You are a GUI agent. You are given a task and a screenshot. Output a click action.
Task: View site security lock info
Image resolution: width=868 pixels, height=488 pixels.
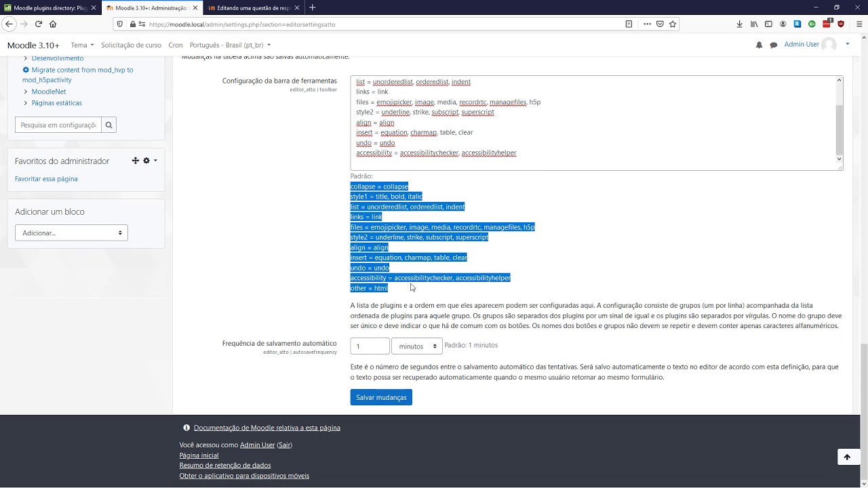pos(132,24)
